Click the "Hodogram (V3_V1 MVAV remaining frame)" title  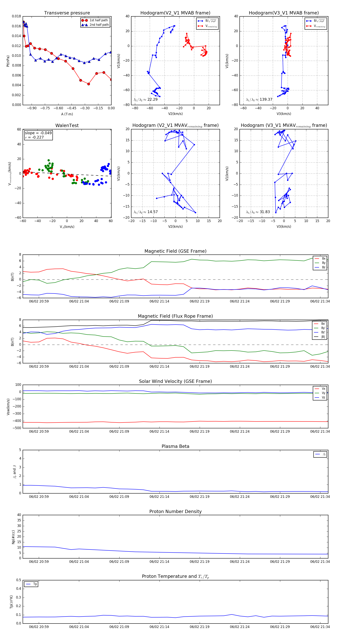point(284,125)
